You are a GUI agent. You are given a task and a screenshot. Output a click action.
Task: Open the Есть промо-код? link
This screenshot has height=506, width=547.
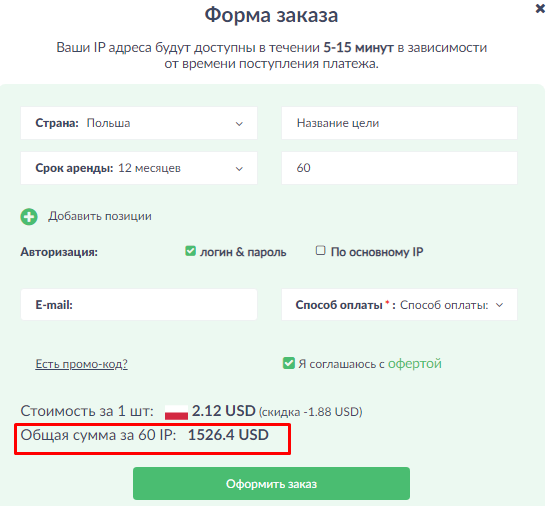[x=81, y=364]
